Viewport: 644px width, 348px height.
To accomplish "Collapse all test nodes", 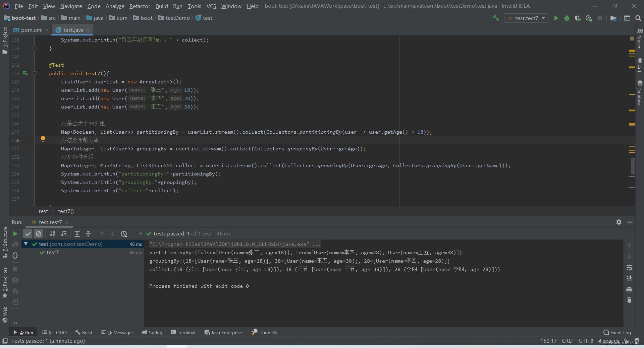I will coord(88,234).
